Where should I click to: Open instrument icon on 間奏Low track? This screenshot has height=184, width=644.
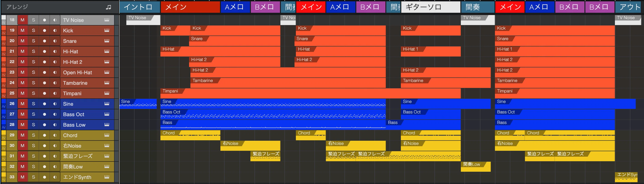click(107, 166)
